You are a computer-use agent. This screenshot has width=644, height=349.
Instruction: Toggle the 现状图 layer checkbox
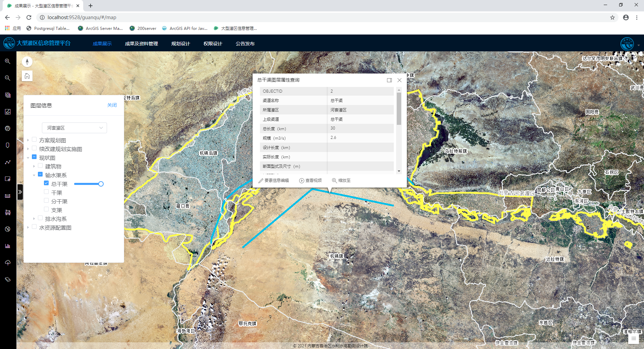pos(34,157)
